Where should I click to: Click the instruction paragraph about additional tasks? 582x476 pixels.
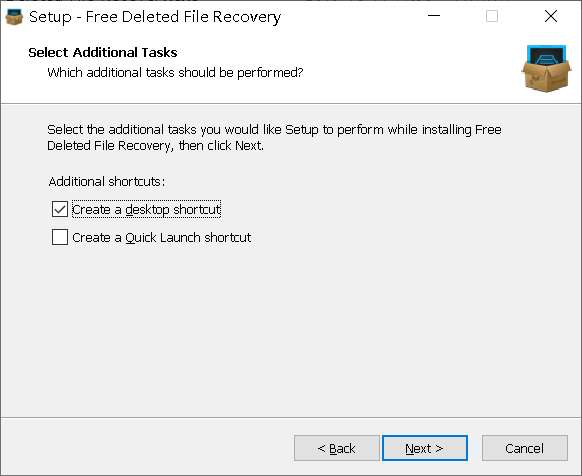click(274, 137)
